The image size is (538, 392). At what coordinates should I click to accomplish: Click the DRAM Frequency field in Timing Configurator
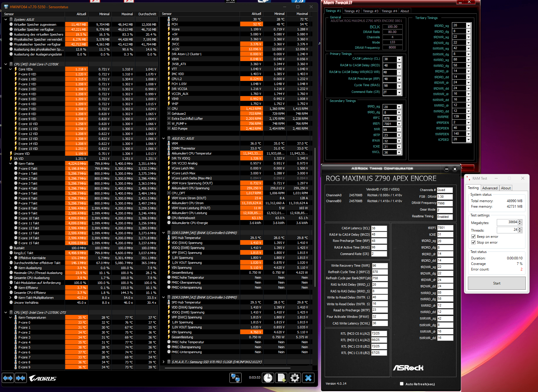(445, 203)
